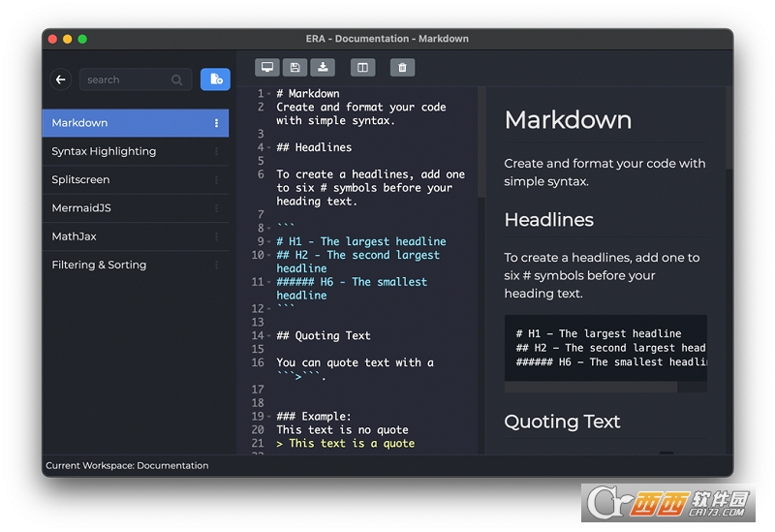This screenshot has height=532, width=775.
Task: Click the download export icon
Action: pyautogui.click(x=323, y=67)
